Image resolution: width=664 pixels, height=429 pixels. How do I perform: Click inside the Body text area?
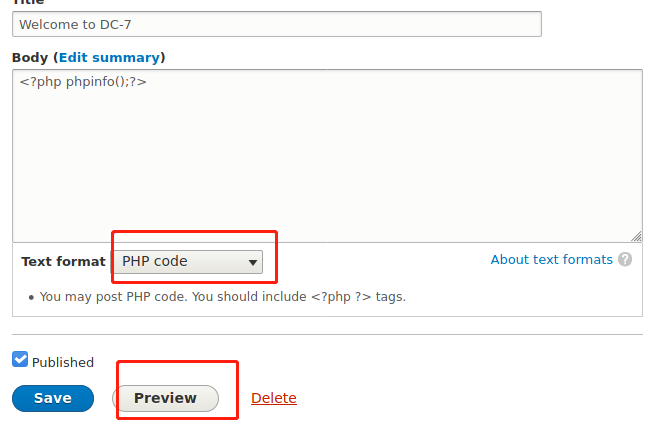point(327,156)
